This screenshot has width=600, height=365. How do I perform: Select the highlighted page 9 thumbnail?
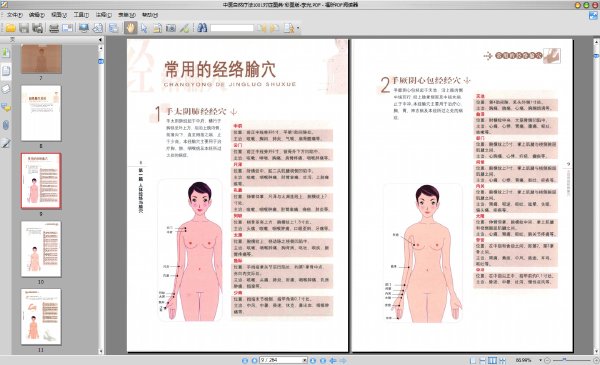(41, 181)
